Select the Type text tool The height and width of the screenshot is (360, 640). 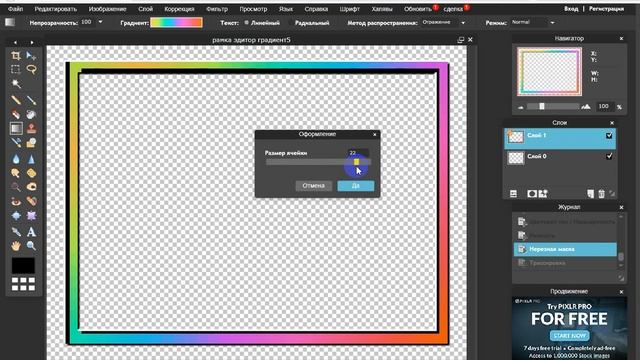pos(31,232)
